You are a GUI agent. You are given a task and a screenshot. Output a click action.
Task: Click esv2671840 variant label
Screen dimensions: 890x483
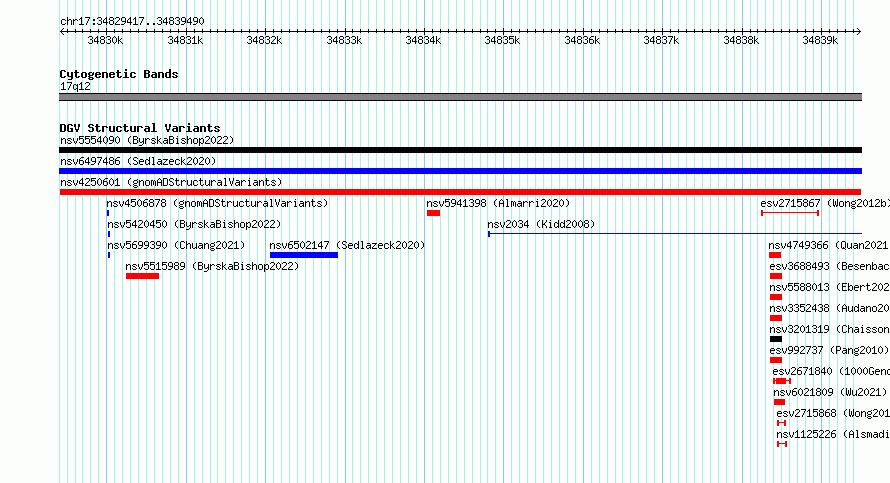click(831, 371)
